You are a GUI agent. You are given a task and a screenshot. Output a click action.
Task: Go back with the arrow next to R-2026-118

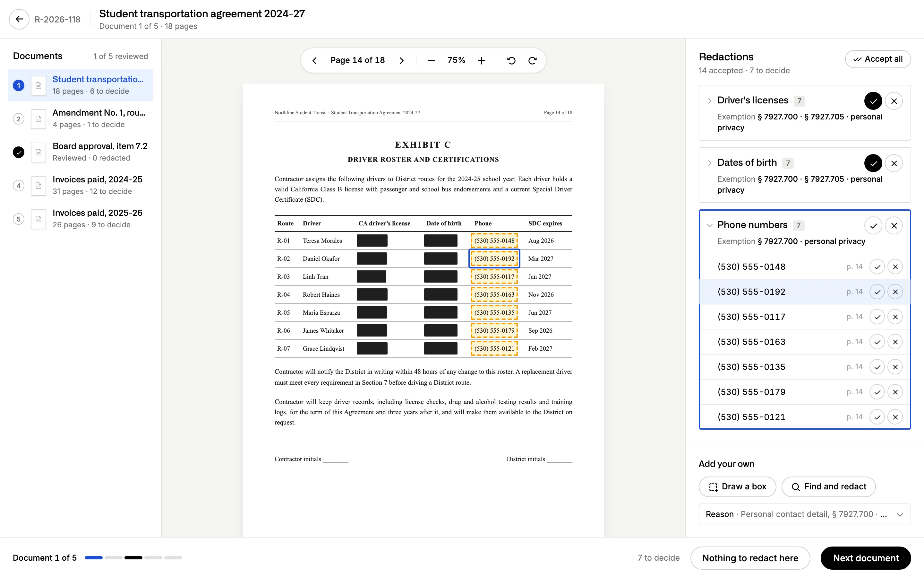19,19
